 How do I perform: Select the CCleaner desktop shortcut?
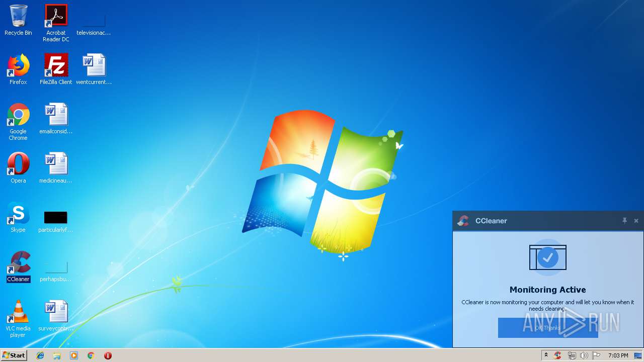click(x=18, y=267)
